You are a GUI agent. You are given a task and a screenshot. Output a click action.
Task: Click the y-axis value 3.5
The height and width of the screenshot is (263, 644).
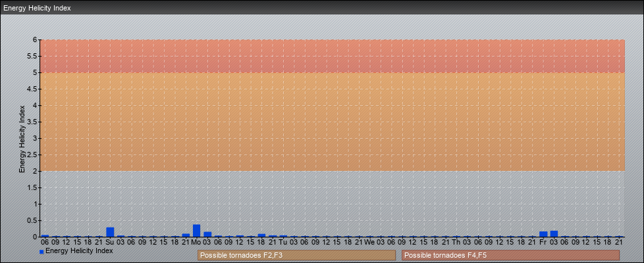32,122
